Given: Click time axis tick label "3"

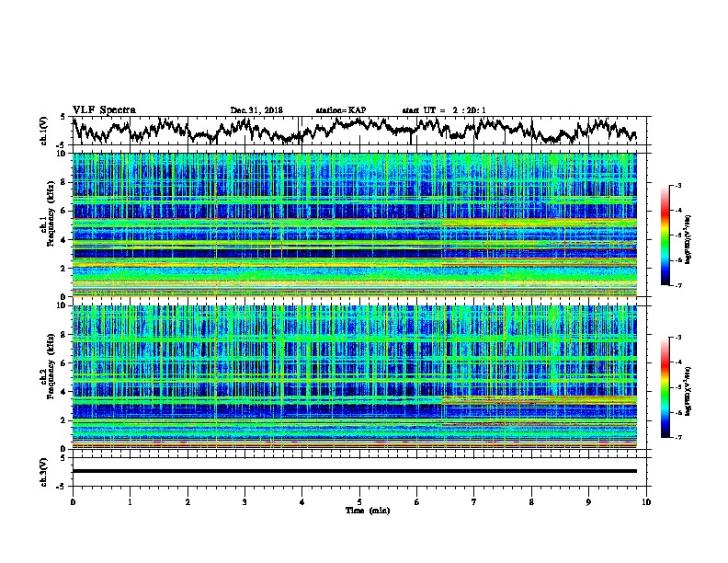Looking at the screenshot, I should click(x=245, y=502).
